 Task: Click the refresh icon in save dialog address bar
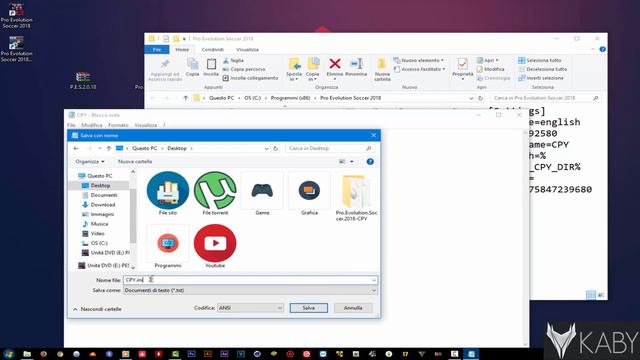(276, 149)
